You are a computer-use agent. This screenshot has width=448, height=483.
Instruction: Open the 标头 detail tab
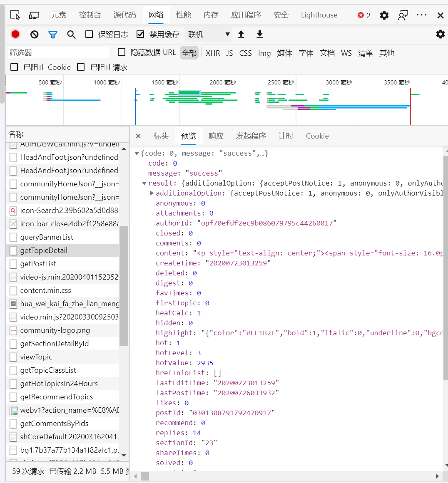coord(161,136)
